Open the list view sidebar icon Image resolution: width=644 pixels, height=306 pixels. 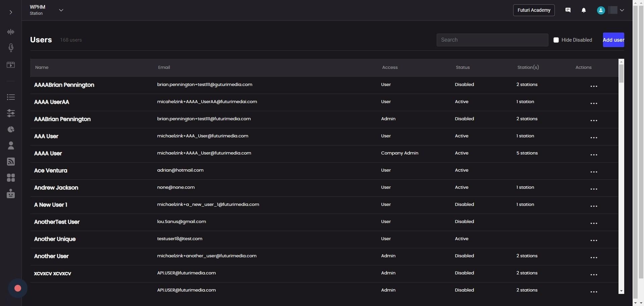(x=11, y=97)
